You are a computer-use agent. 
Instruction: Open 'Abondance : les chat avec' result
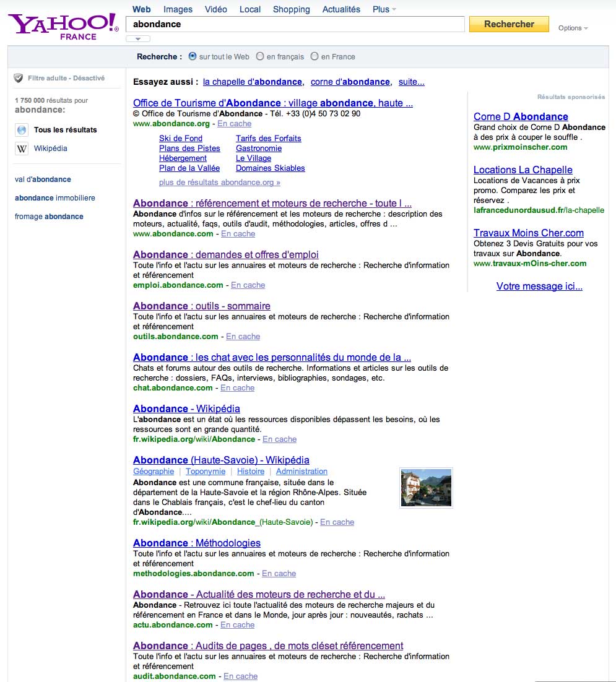[x=272, y=357]
